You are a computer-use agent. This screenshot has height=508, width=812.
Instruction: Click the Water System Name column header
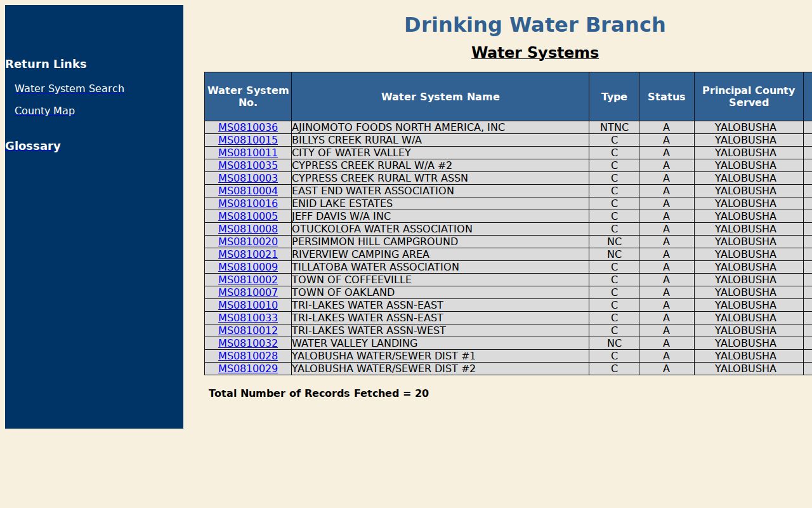pyautogui.click(x=440, y=97)
